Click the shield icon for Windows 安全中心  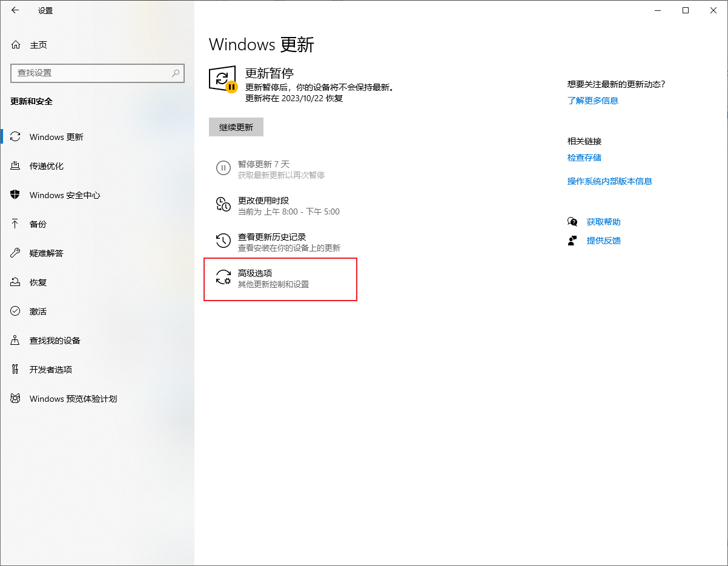16,195
